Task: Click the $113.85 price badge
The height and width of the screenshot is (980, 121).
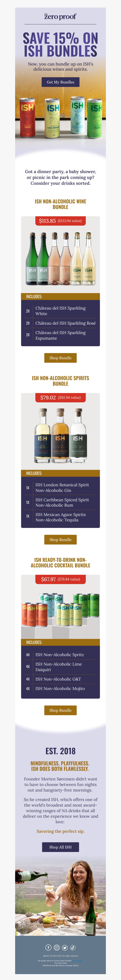Action: coord(60,221)
